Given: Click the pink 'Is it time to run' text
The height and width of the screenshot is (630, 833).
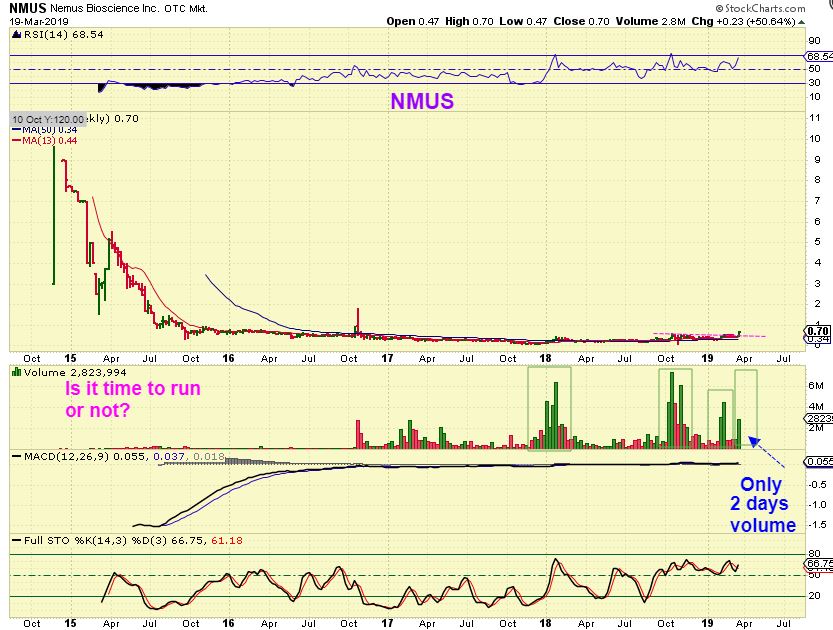Looking at the screenshot, I should pyautogui.click(x=132, y=388).
